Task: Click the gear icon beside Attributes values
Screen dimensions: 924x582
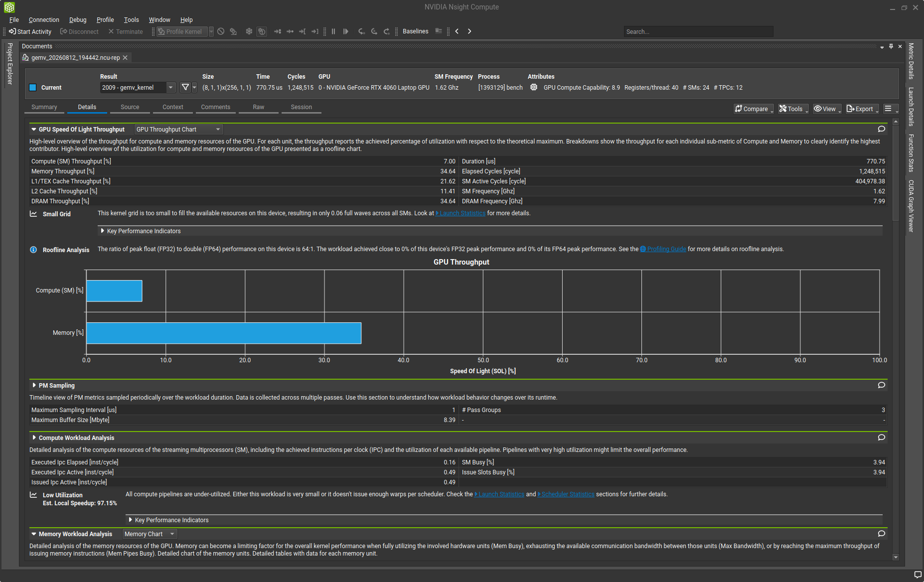Action: [x=534, y=87]
